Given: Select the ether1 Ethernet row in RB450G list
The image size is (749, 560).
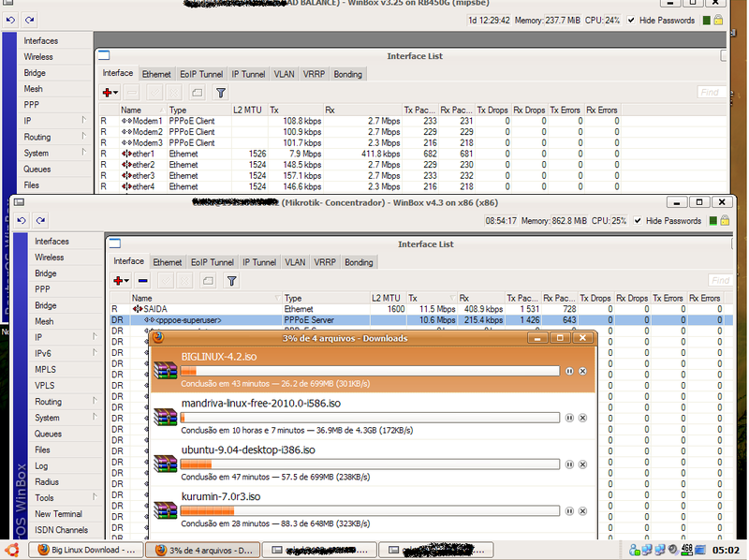Looking at the screenshot, I should coord(413,154).
